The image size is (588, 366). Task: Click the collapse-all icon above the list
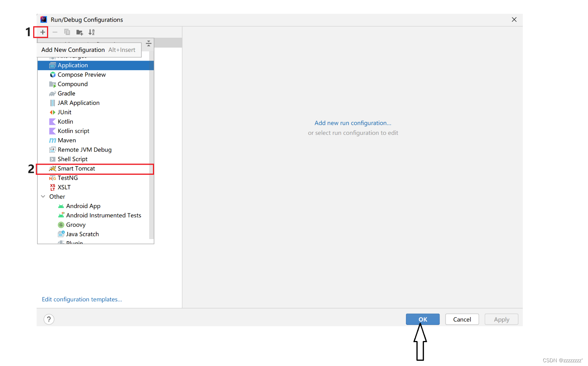(148, 43)
